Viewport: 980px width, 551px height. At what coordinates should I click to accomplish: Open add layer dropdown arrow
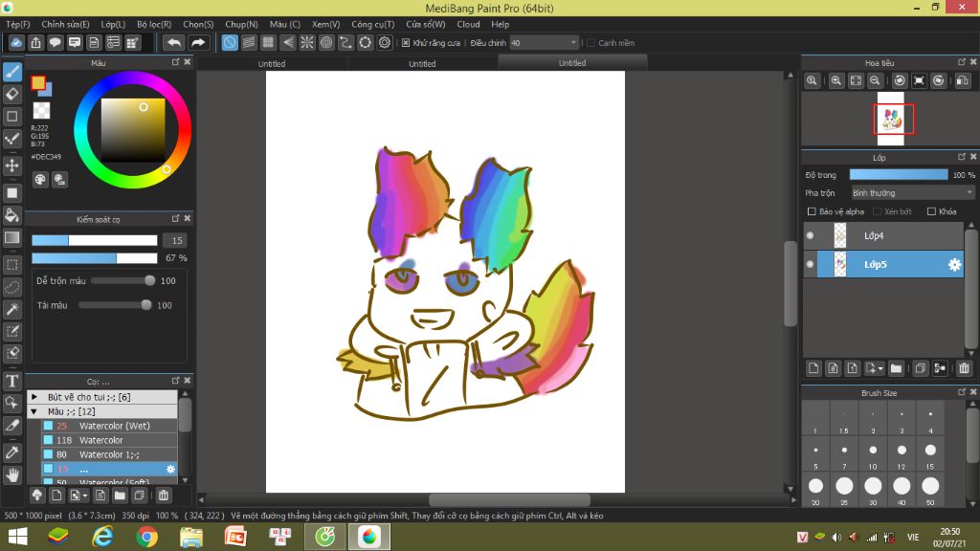pos(880,368)
